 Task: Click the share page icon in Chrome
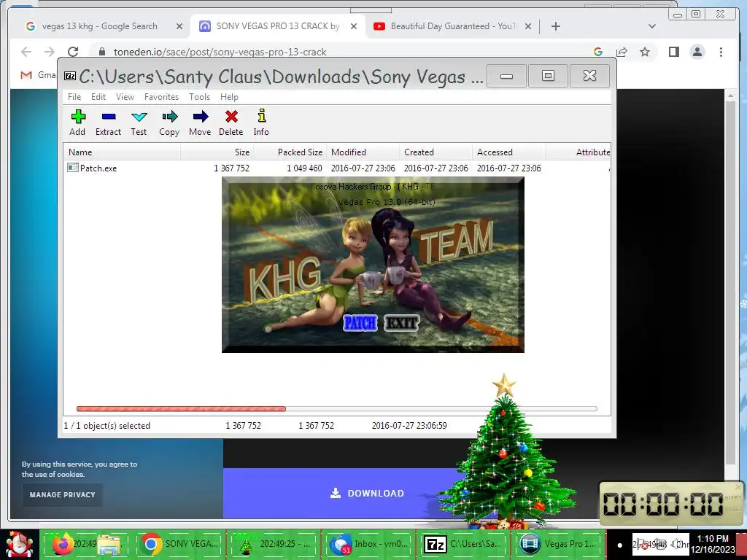pos(622,52)
